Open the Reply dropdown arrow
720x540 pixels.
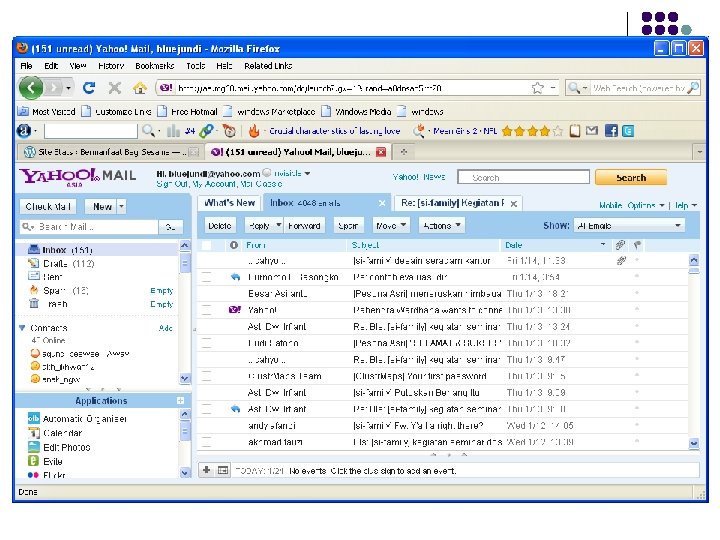tap(278, 225)
